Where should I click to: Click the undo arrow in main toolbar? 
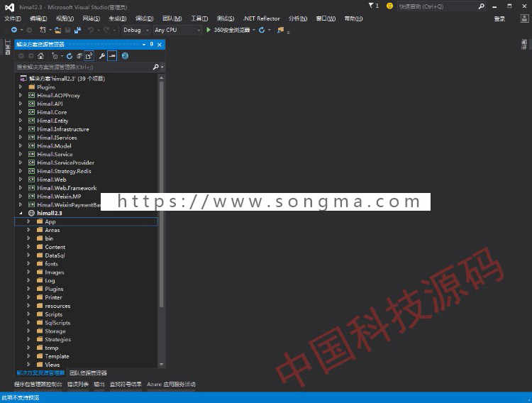click(x=91, y=30)
